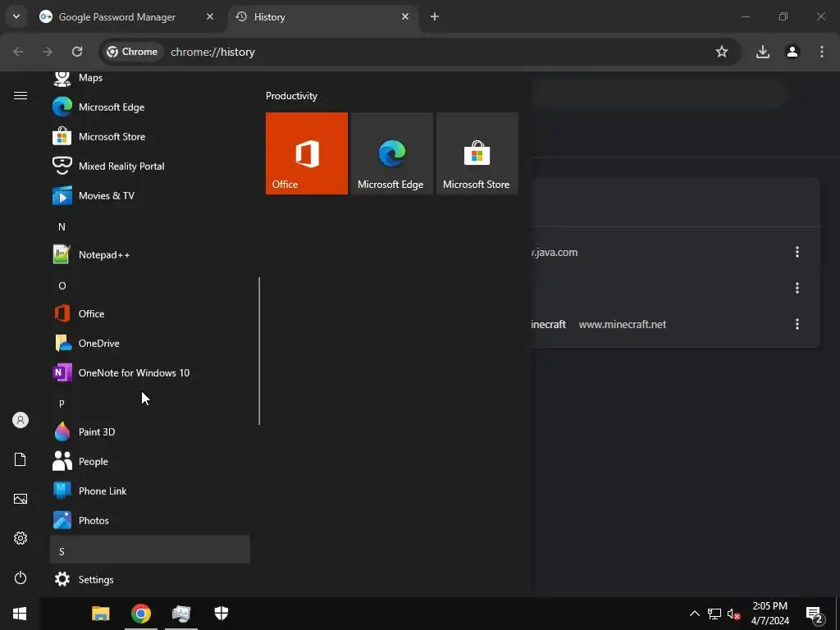Click the Microsoft Edge tile under Productivity
Image resolution: width=840 pixels, height=630 pixels.
click(391, 153)
